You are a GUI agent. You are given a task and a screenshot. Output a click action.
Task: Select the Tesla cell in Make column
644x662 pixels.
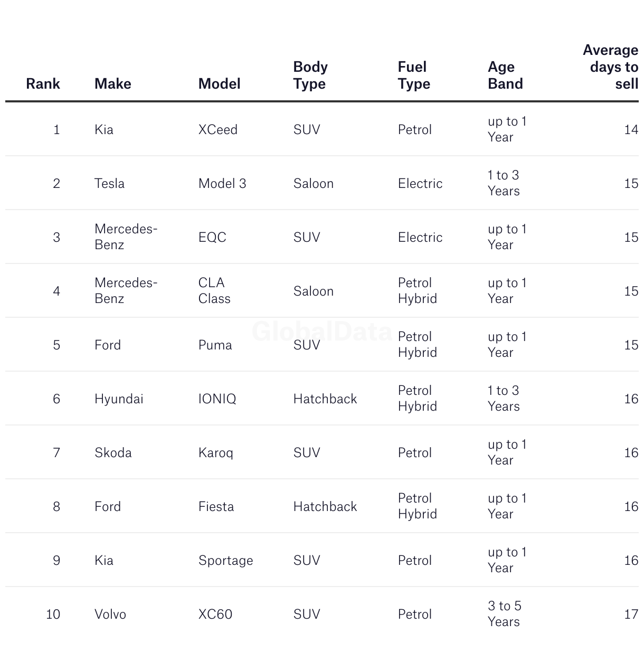(x=109, y=183)
